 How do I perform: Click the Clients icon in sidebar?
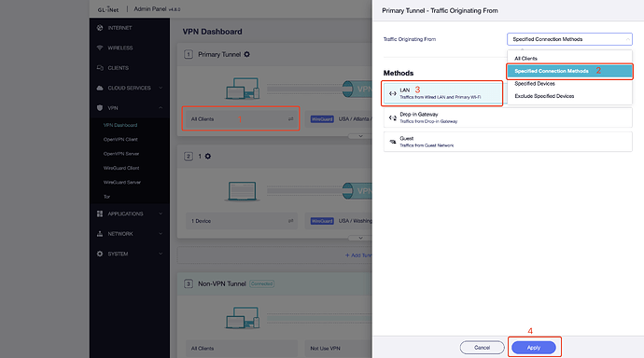[100, 68]
